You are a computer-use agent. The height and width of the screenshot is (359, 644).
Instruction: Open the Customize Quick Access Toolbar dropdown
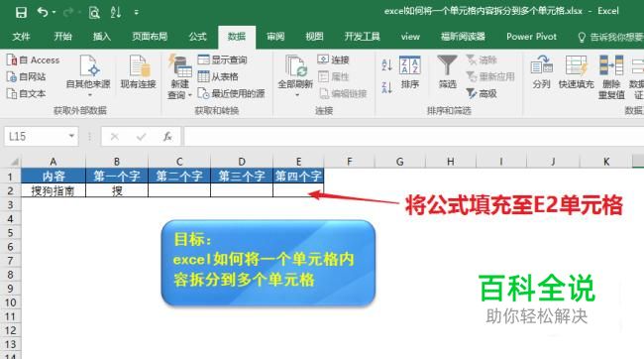pos(137,13)
